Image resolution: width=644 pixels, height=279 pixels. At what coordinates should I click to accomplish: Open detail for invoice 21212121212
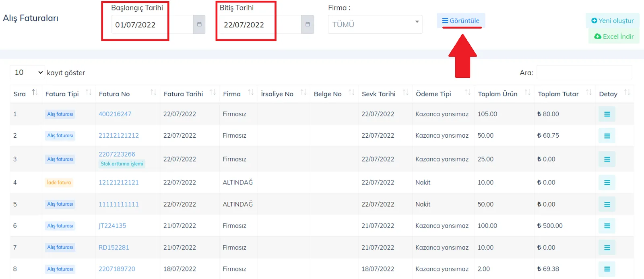[x=607, y=136]
